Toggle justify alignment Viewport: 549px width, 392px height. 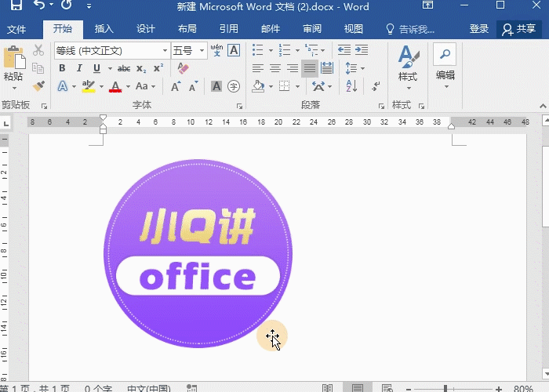310,68
